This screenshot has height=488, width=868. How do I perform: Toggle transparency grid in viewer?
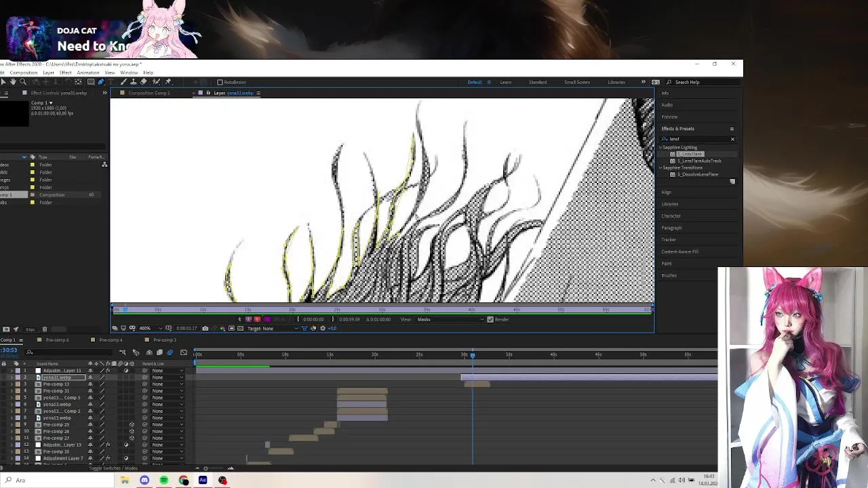click(x=240, y=328)
